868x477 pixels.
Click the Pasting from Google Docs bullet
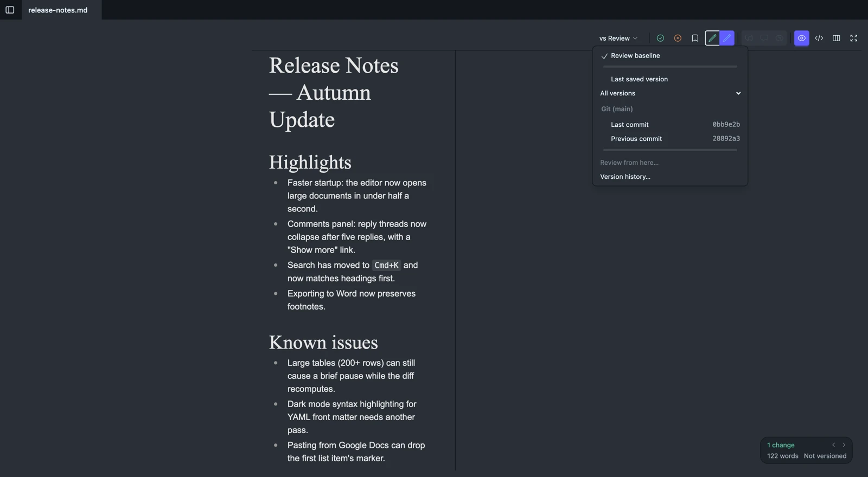[x=356, y=452]
